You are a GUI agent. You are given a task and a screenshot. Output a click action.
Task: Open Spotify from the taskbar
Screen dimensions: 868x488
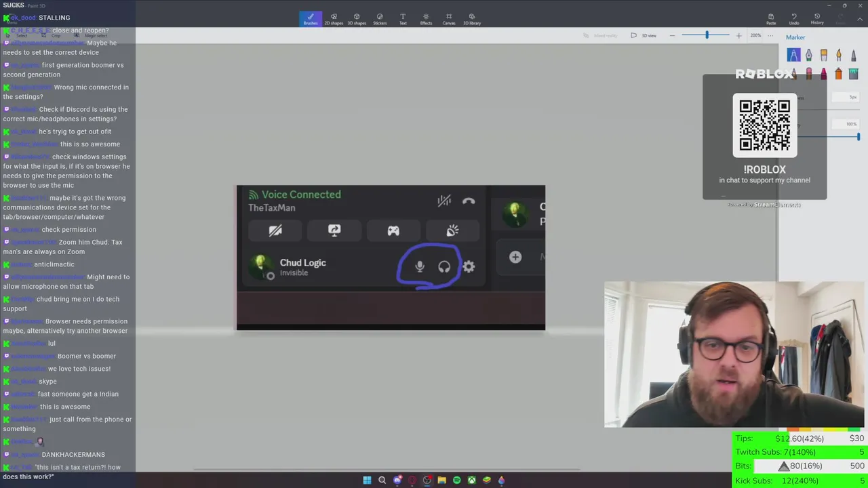click(456, 480)
